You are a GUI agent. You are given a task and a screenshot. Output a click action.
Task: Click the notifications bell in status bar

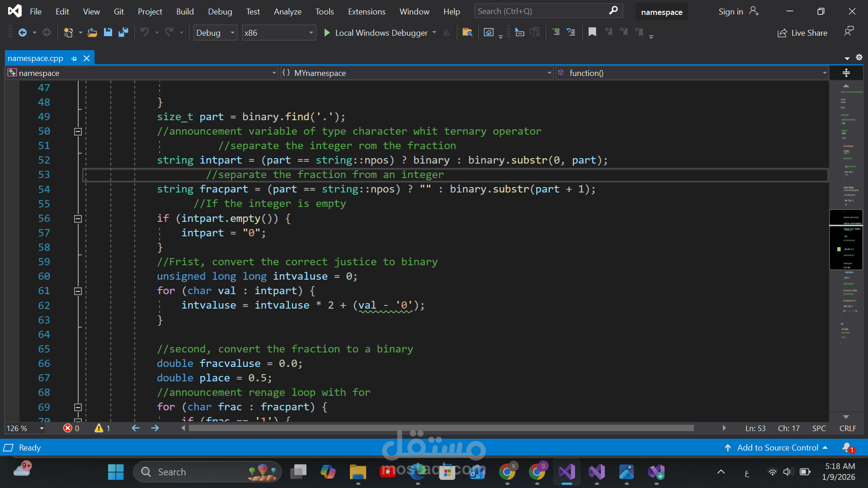point(848,447)
